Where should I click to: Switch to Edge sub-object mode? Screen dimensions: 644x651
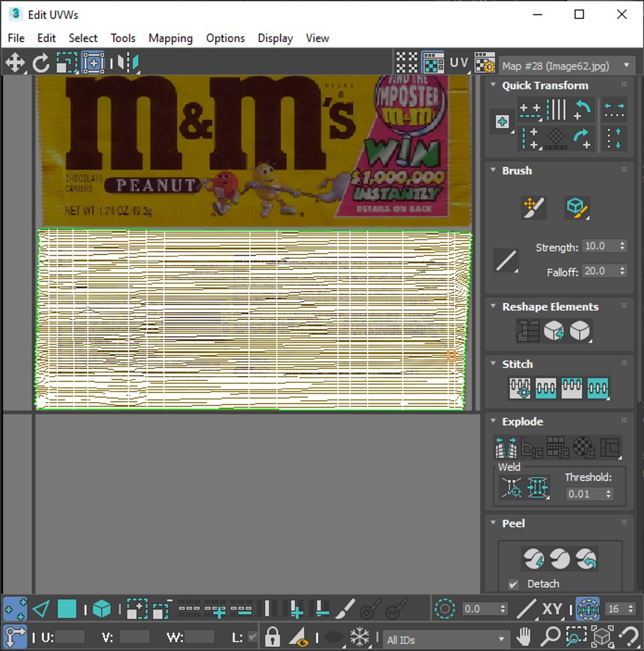(x=40, y=609)
